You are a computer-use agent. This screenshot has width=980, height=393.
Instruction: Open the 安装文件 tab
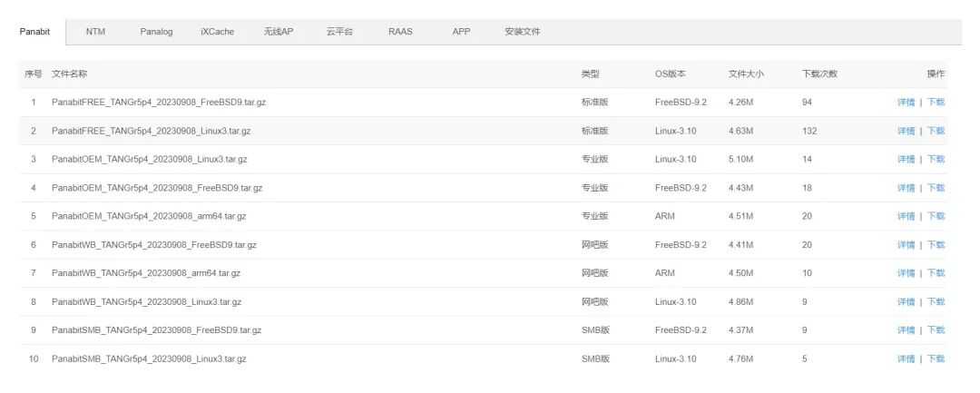[523, 32]
